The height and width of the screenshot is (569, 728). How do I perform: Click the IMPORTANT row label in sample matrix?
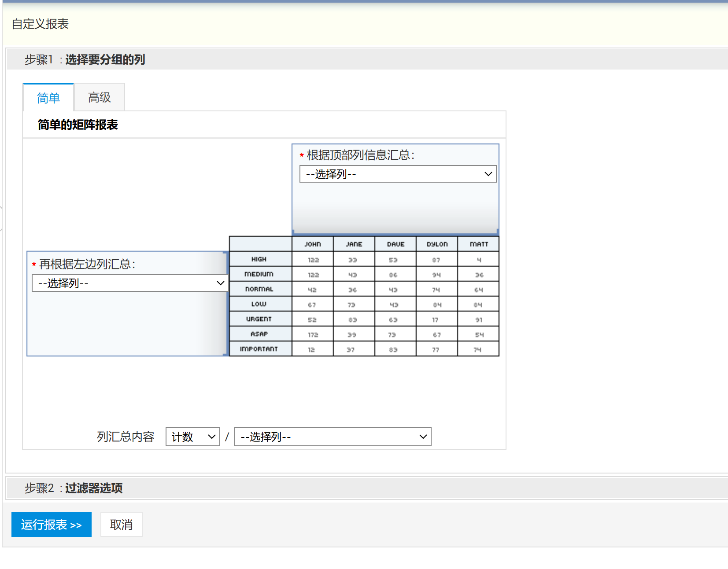(259, 349)
